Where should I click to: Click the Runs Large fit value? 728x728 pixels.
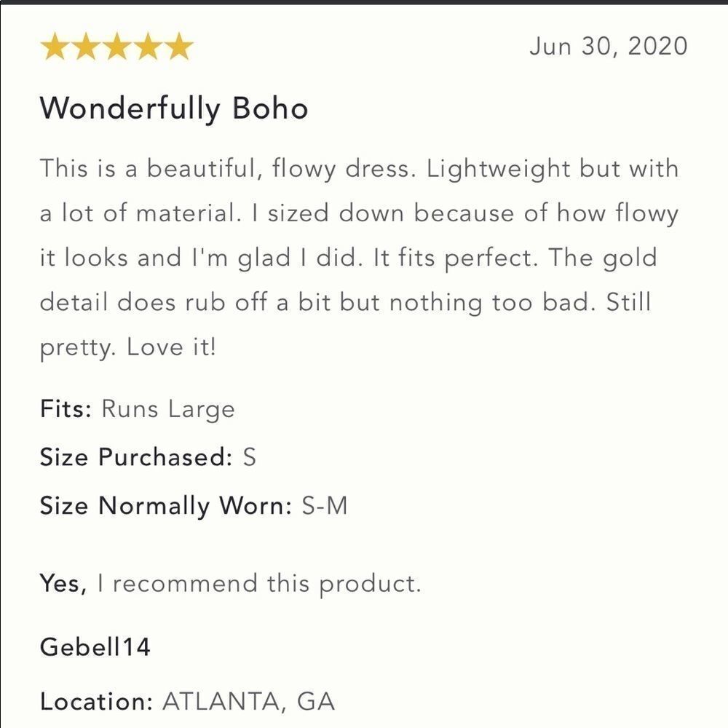click(168, 409)
